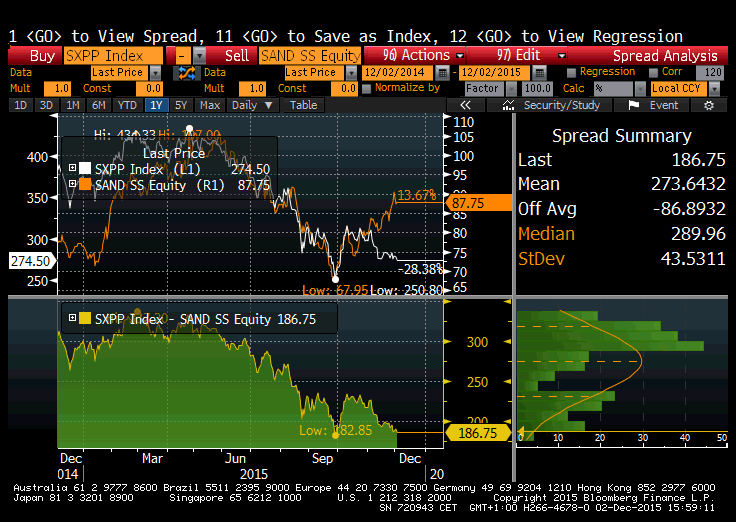Click the Event flag icon
This screenshot has width=736, height=522.
(x=633, y=105)
